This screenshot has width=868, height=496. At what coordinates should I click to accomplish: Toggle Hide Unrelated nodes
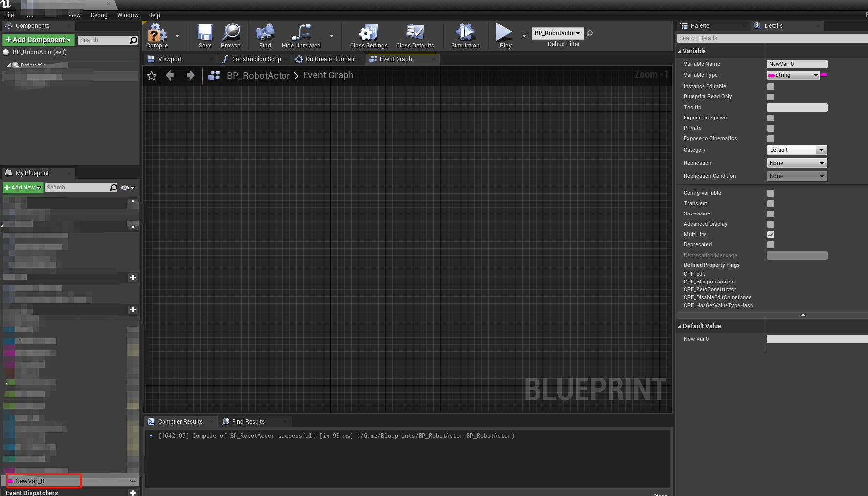point(301,36)
